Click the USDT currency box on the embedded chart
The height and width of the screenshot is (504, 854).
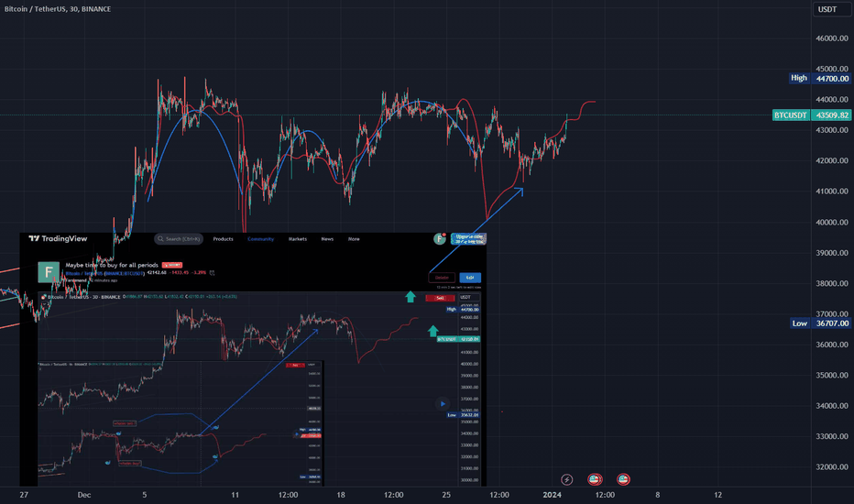[469, 298]
